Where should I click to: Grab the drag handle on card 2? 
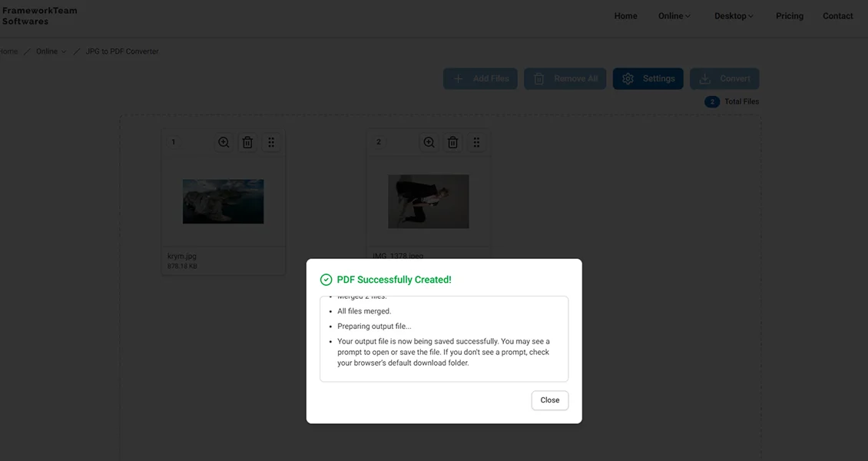point(476,142)
